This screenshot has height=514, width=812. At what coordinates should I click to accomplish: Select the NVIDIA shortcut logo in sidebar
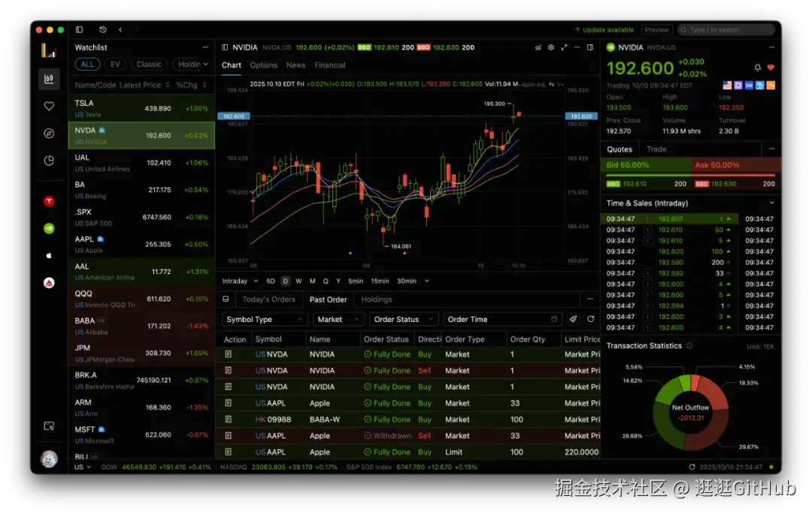click(x=49, y=228)
